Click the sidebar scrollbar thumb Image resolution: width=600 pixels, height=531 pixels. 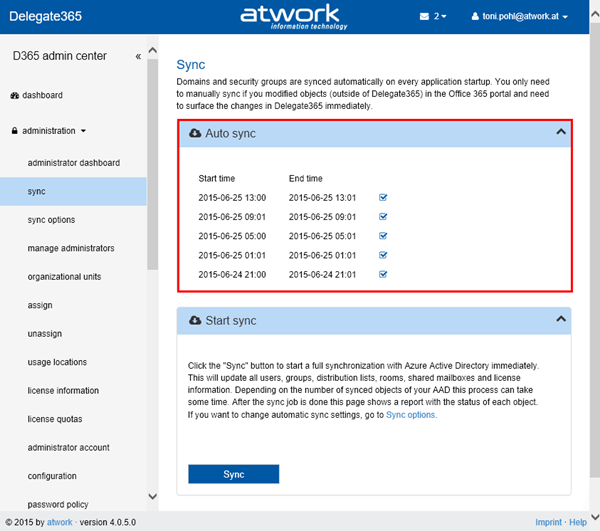click(152, 164)
